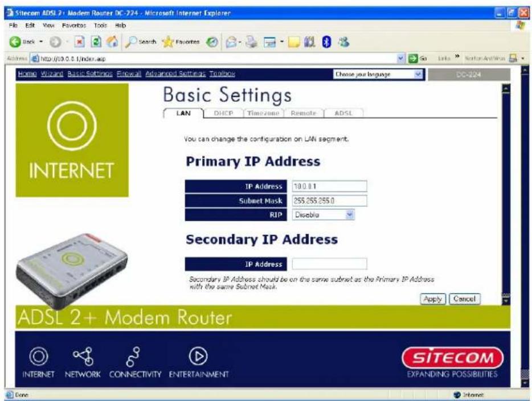Image resolution: width=532 pixels, height=401 pixels.
Task: Click the Cancel button
Action: coord(464,299)
